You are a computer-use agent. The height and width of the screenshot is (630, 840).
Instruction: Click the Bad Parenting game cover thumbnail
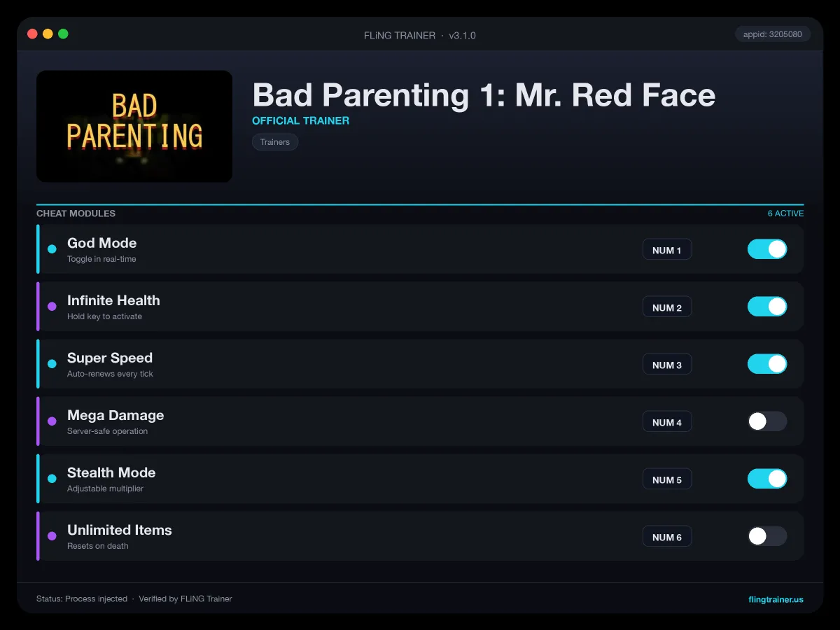click(x=134, y=126)
